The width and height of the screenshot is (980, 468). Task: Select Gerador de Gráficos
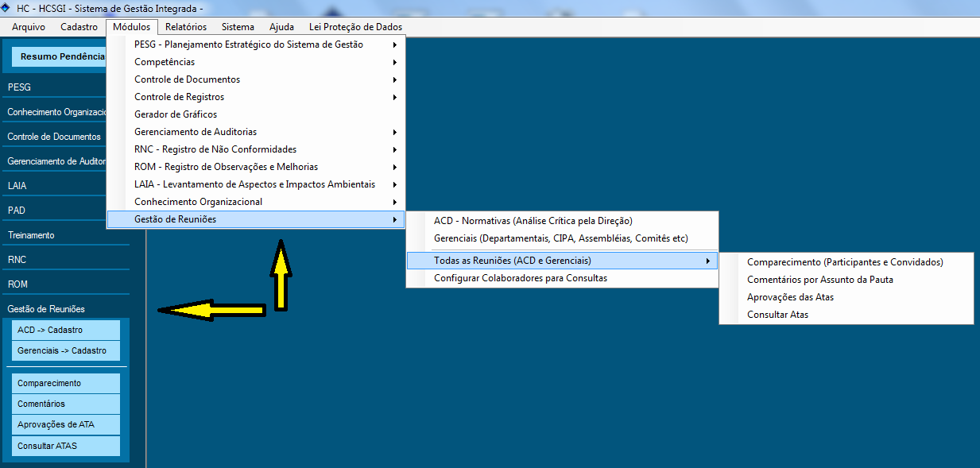coord(256,114)
